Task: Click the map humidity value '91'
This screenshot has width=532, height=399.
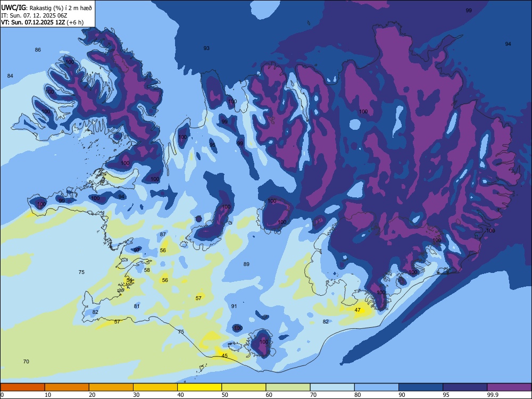Action: (234, 306)
